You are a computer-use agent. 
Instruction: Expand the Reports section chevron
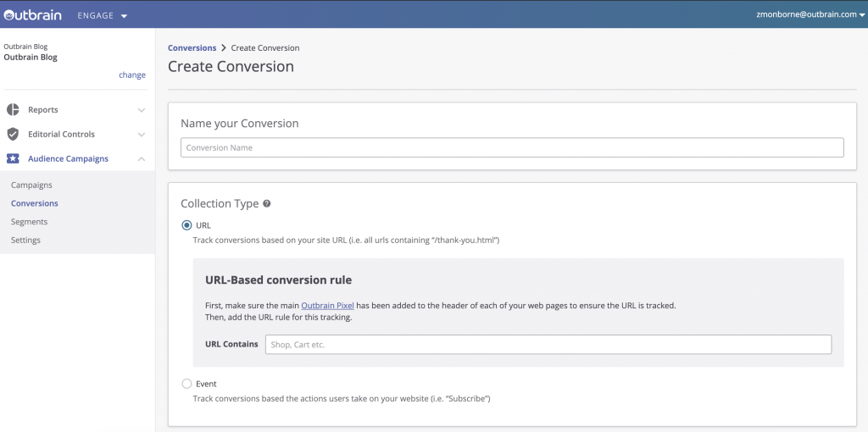click(142, 110)
